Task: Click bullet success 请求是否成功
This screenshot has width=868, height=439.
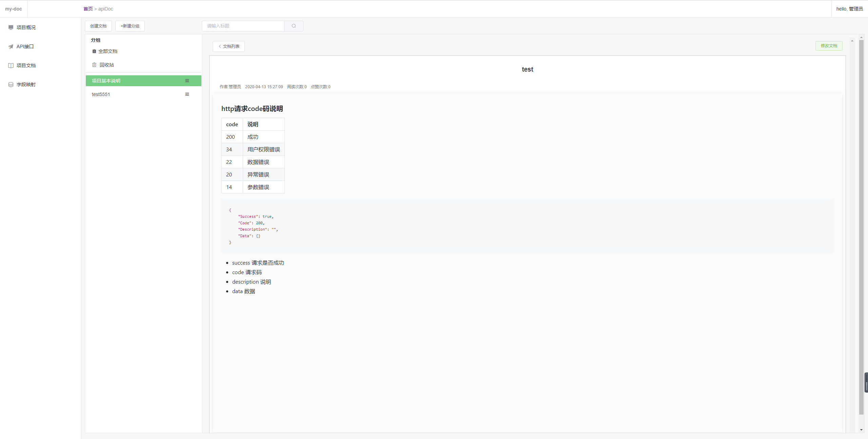Action: click(258, 263)
